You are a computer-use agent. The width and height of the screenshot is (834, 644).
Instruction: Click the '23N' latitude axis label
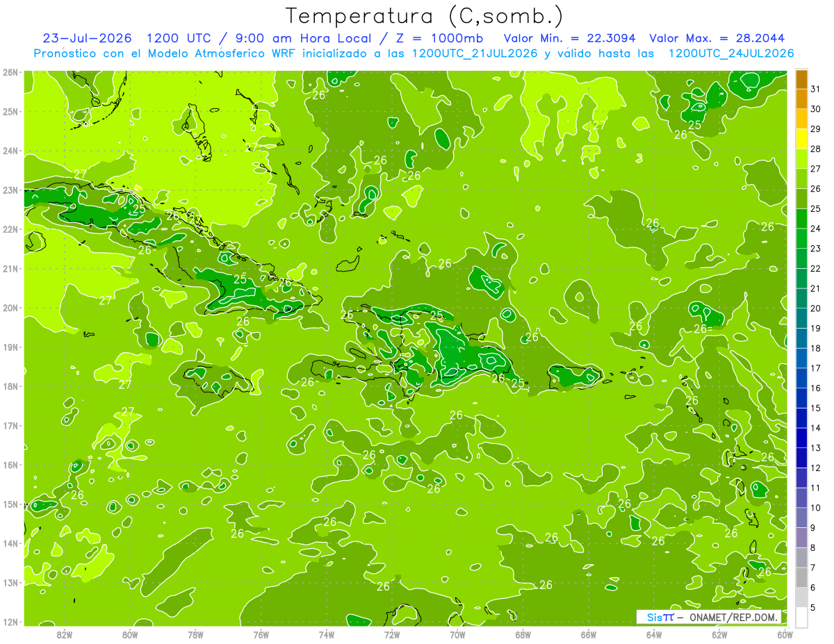(x=10, y=190)
